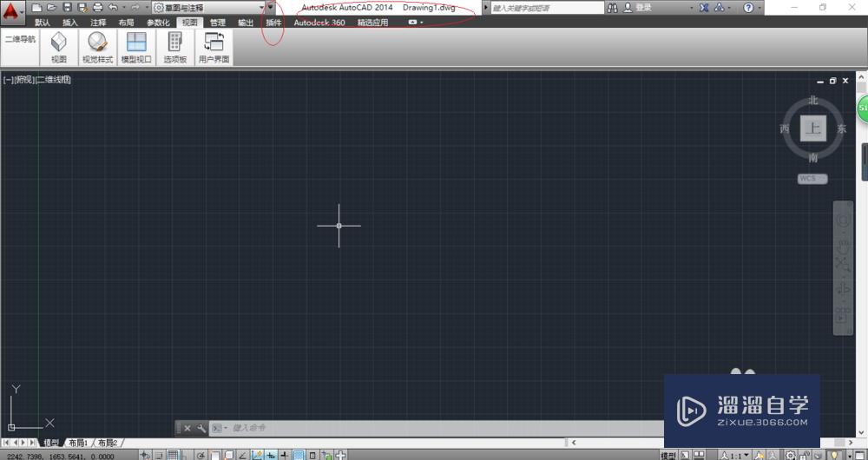The width and height of the screenshot is (868, 460).
Task: Switch to the 插件 ribbon tab
Action: 273,23
